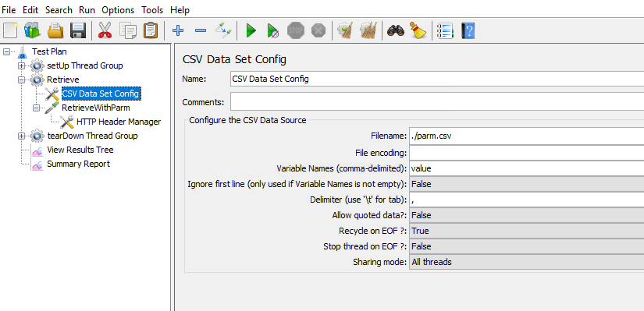644x311 pixels.
Task: Select Test Plan in the tree
Action: click(49, 51)
